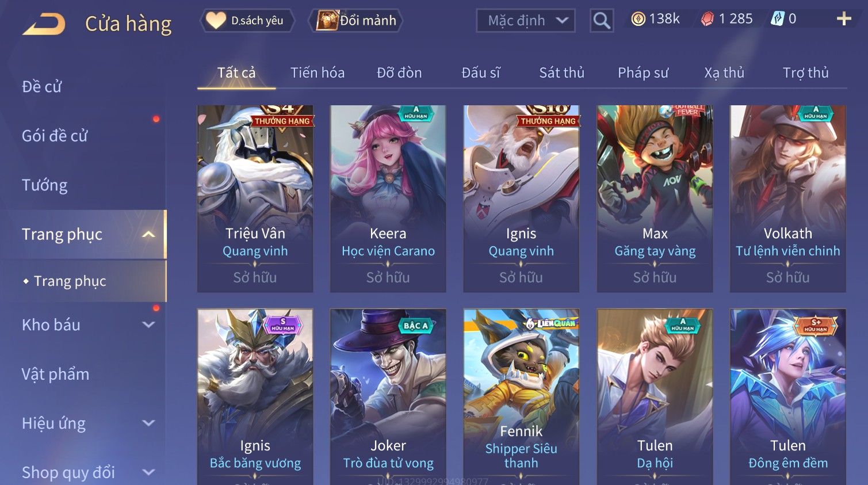Switch to the Pháp sư tab
This screenshot has width=868, height=485.
coord(643,72)
